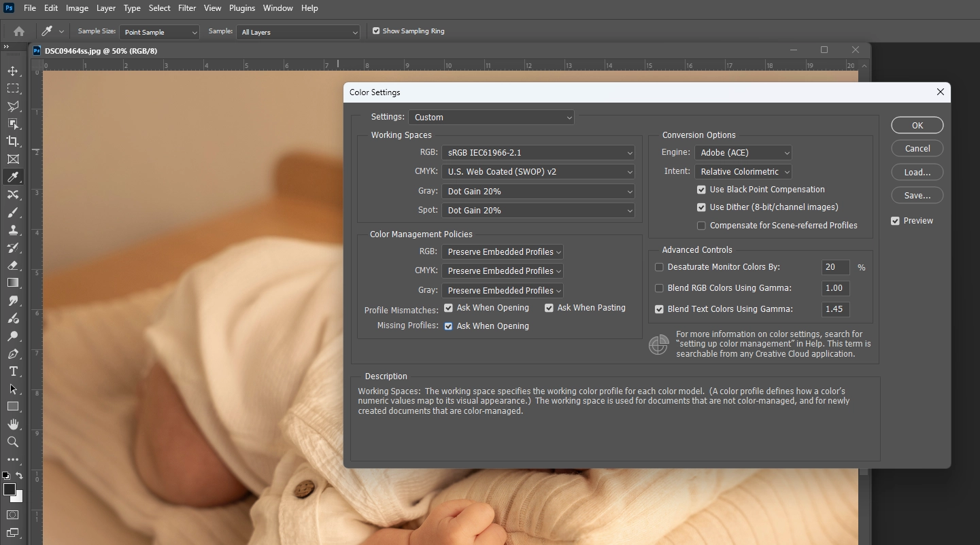Viewport: 980px width, 545px height.
Task: Click the Save... button
Action: pyautogui.click(x=917, y=195)
